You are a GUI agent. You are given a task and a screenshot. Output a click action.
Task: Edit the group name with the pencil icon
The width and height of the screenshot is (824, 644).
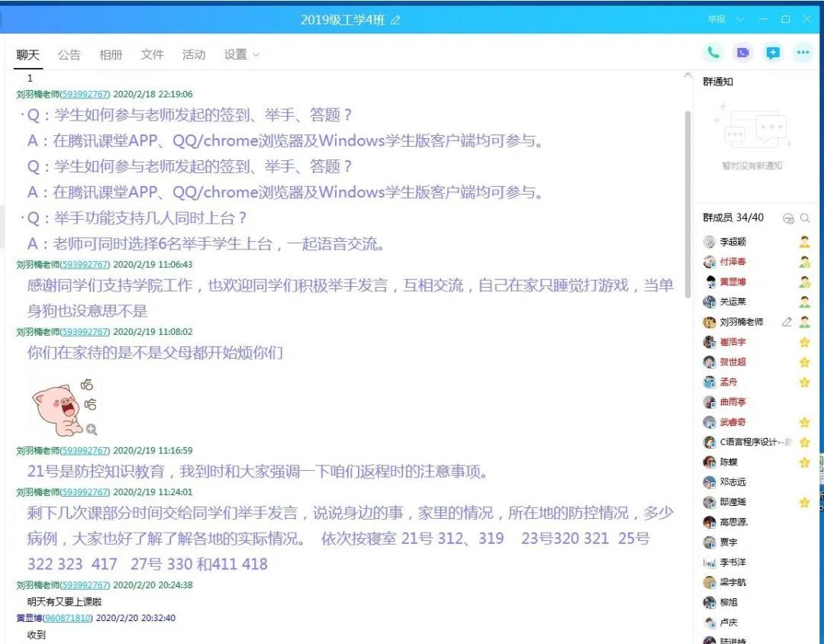pyautogui.click(x=395, y=20)
